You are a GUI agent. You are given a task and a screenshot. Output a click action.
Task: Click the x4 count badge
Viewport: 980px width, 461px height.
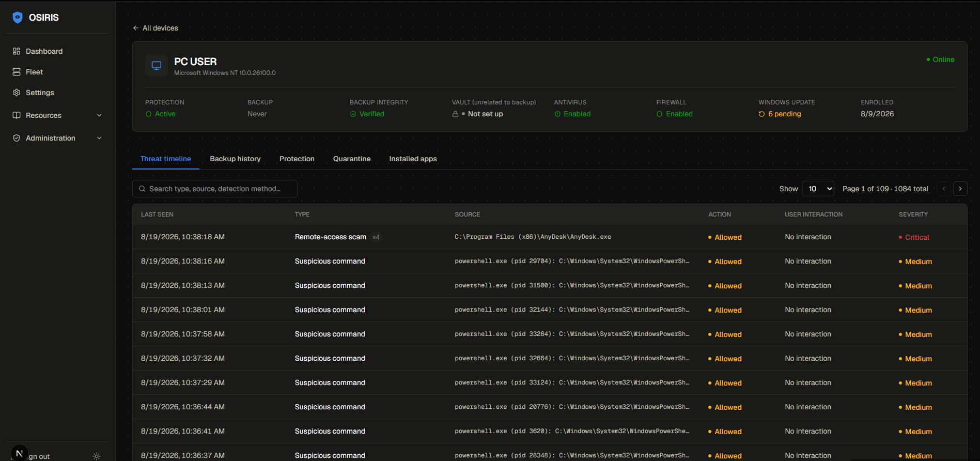376,237
